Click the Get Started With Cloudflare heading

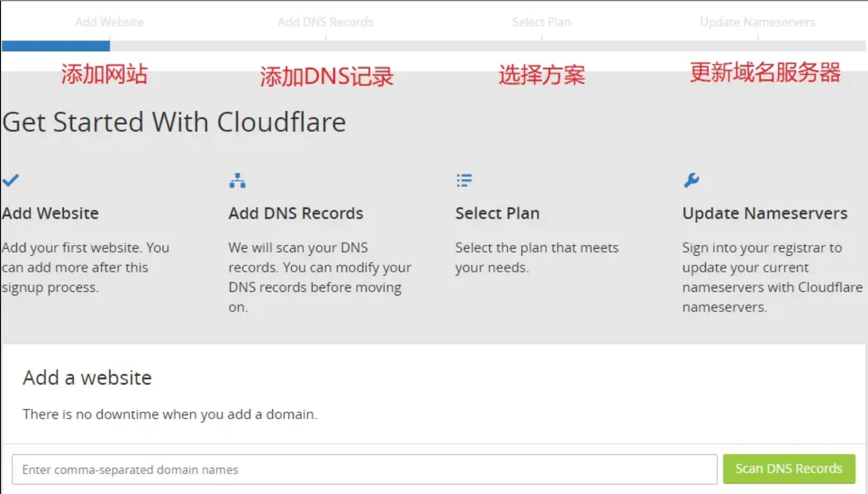tap(174, 122)
